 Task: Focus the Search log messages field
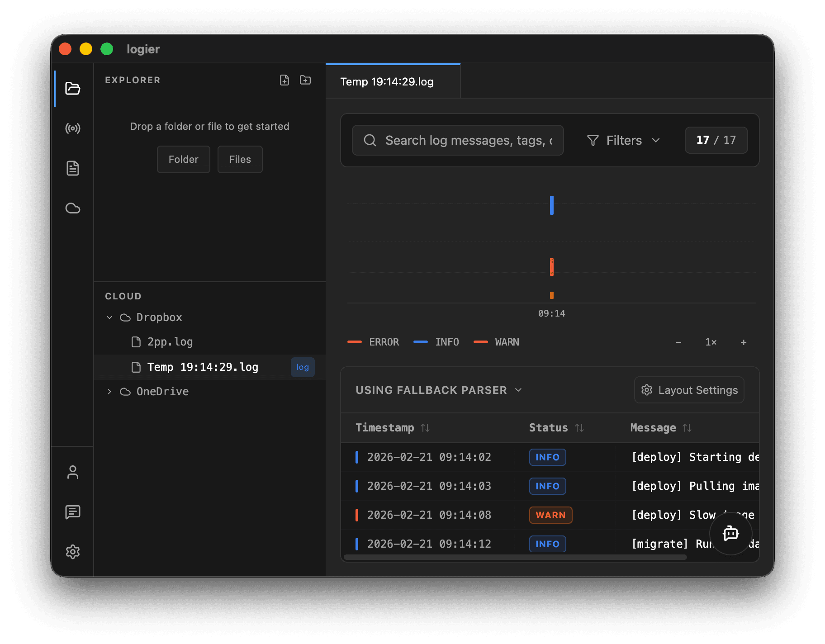coord(458,140)
